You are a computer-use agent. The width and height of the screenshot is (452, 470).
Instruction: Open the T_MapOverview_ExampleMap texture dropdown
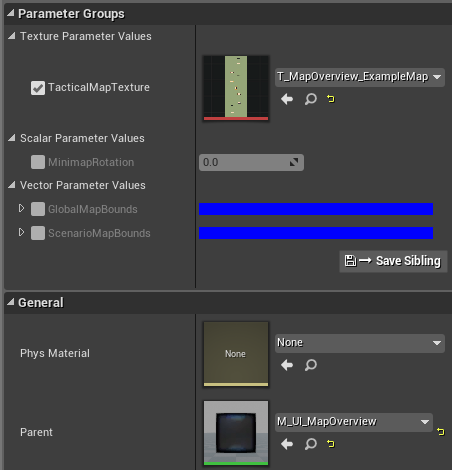[x=360, y=77]
